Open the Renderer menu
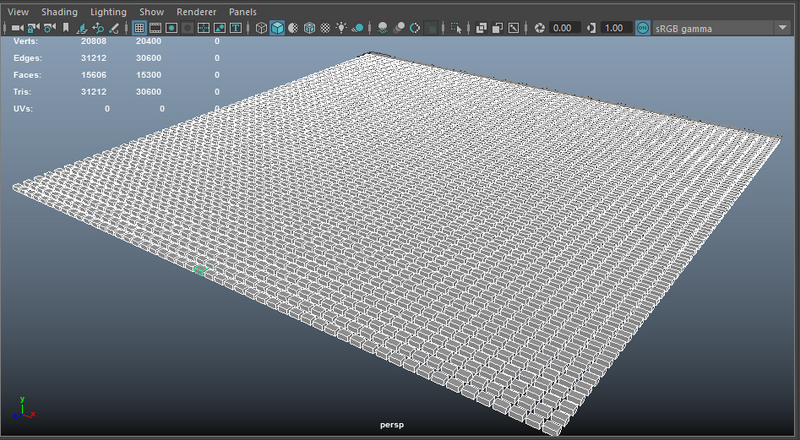Image resolution: width=800 pixels, height=440 pixels. point(196,12)
